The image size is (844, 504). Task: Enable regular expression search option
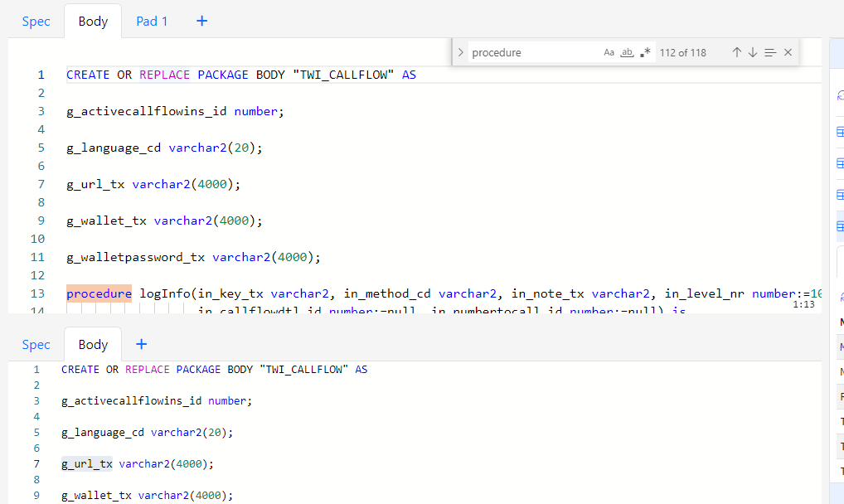(x=645, y=52)
